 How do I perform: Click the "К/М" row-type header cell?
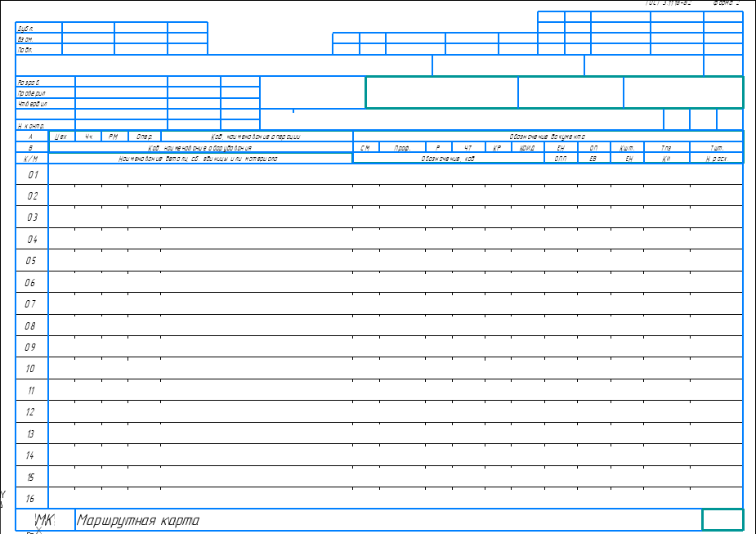[x=32, y=158]
